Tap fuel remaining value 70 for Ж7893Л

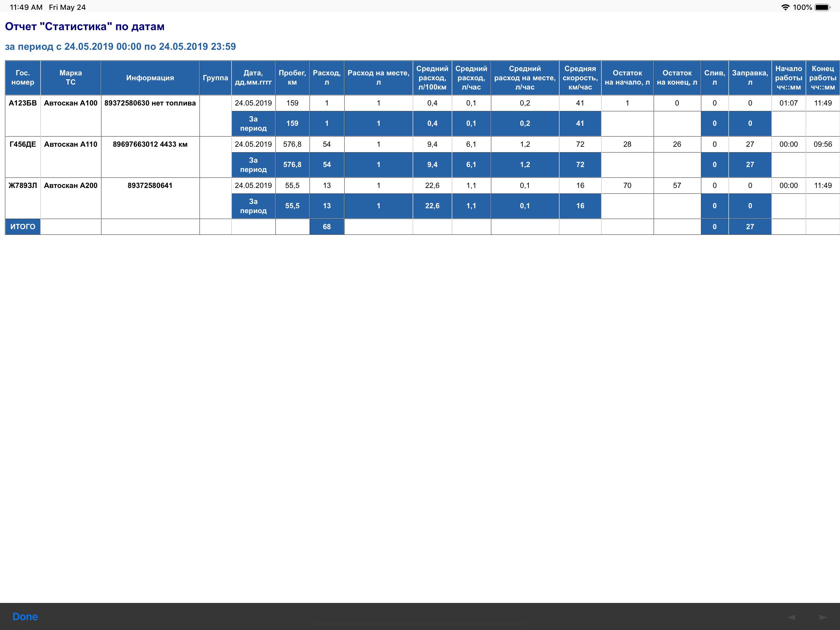627,185
